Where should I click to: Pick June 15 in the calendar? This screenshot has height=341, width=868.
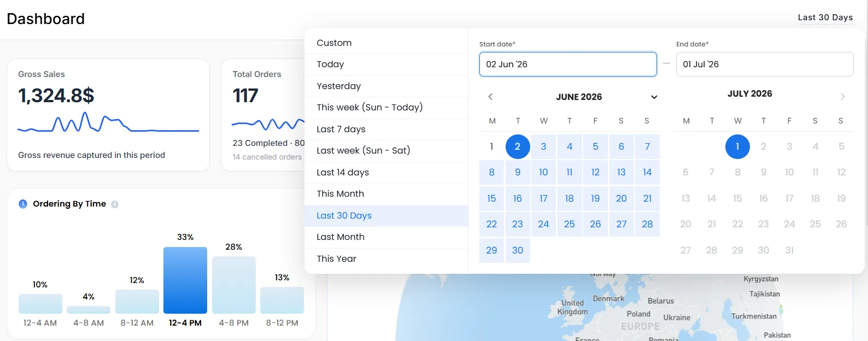point(491,198)
